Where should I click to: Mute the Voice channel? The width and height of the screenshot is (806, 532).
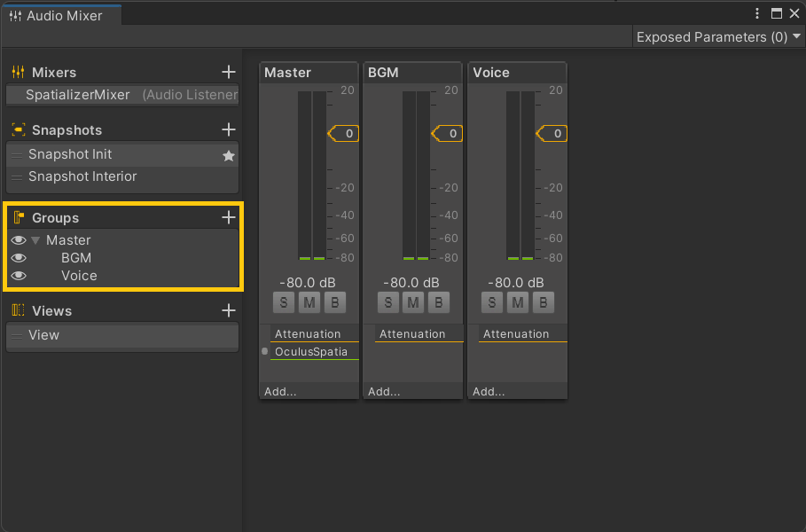click(518, 302)
